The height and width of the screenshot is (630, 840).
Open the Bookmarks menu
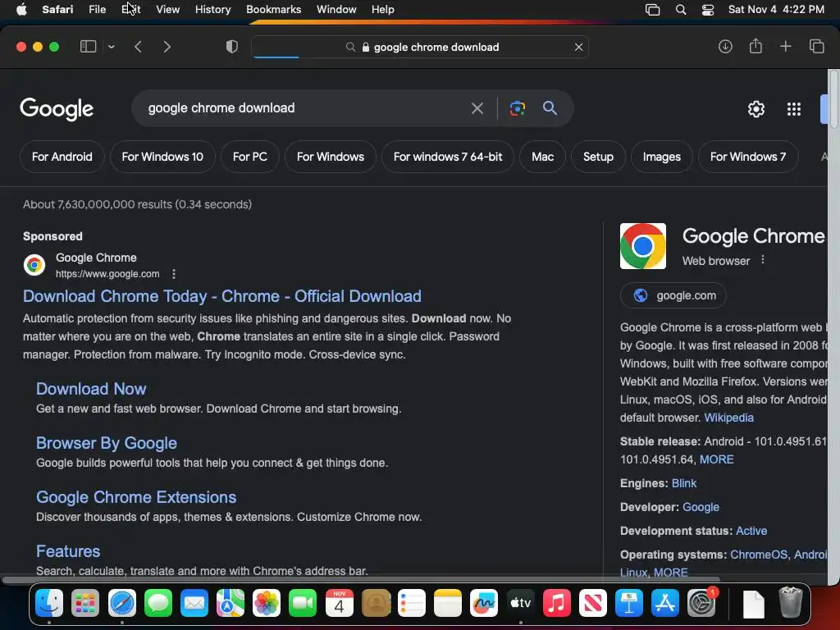tap(273, 10)
